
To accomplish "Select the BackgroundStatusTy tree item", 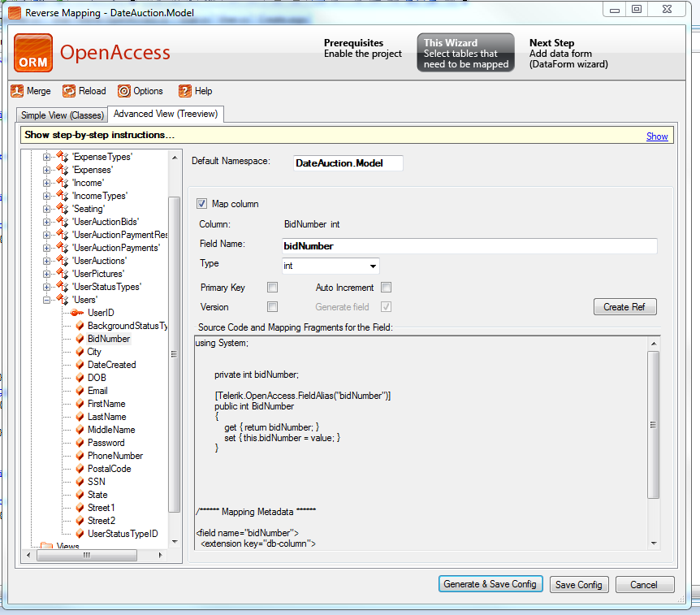I will point(127,326).
